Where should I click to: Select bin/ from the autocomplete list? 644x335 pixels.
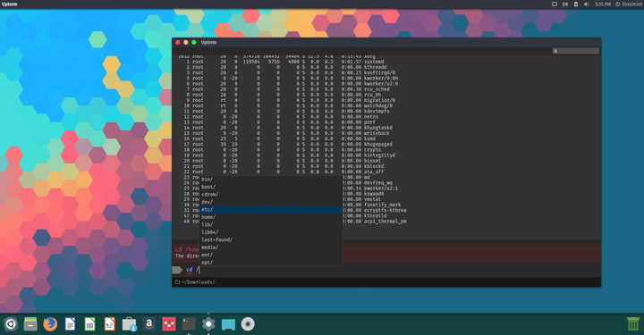pos(271,180)
